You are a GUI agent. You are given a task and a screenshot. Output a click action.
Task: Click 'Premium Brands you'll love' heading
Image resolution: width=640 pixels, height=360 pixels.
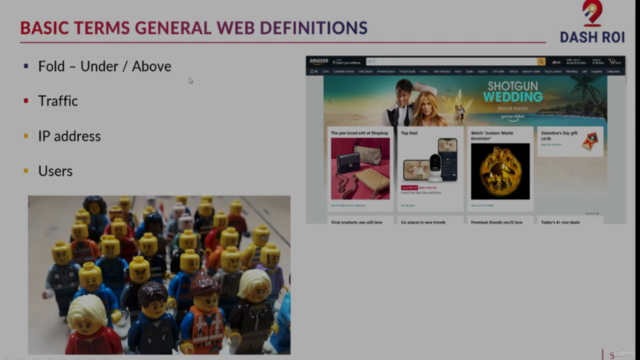[497, 222]
